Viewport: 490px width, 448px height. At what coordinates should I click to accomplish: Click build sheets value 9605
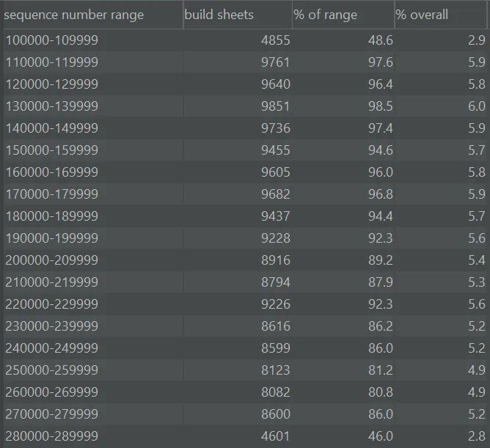pos(276,172)
